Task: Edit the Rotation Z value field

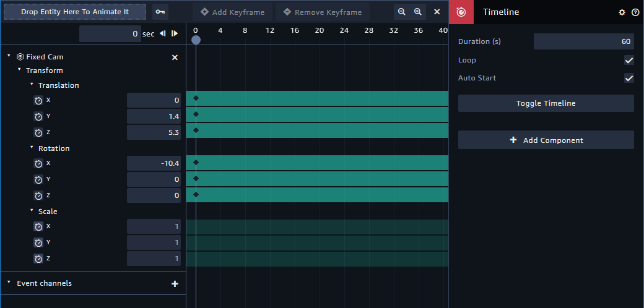Action: tap(154, 195)
